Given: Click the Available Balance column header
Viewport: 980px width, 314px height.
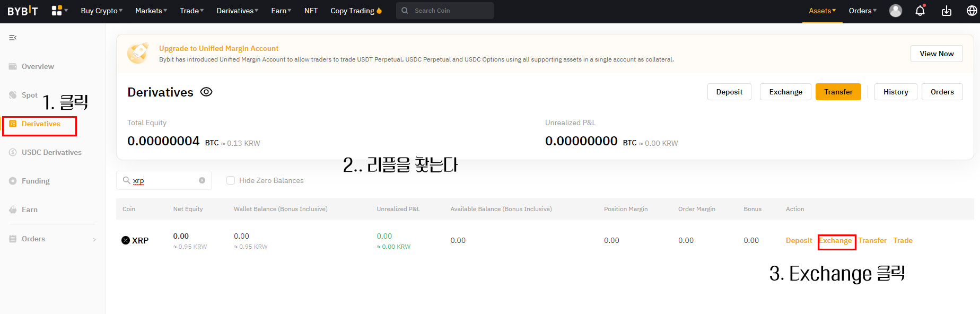Looking at the screenshot, I should (501, 209).
